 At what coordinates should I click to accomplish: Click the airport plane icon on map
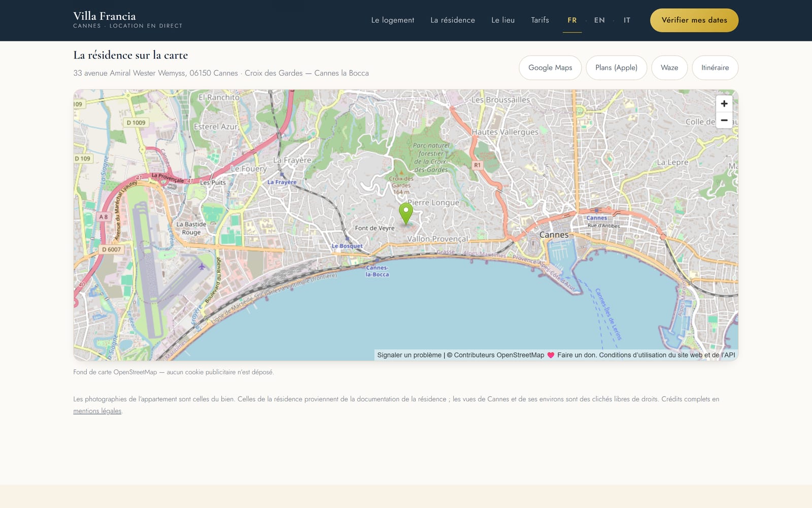pyautogui.click(x=202, y=266)
